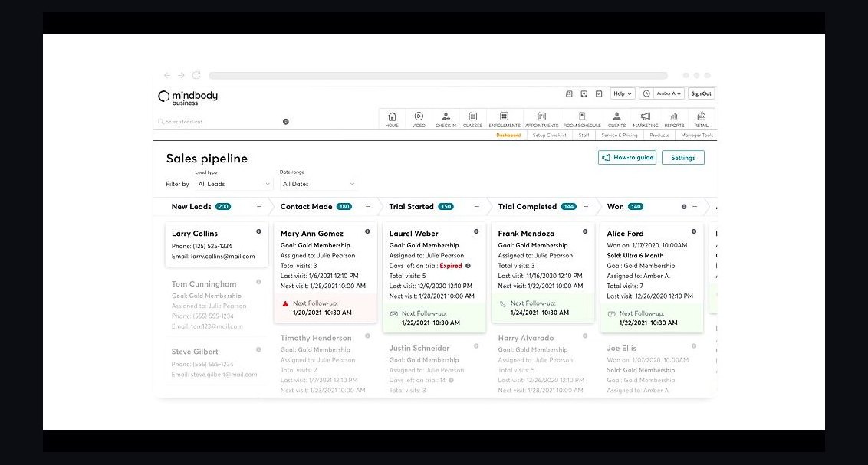Click the browser forward arrow
The image size is (868, 465).
(181, 75)
